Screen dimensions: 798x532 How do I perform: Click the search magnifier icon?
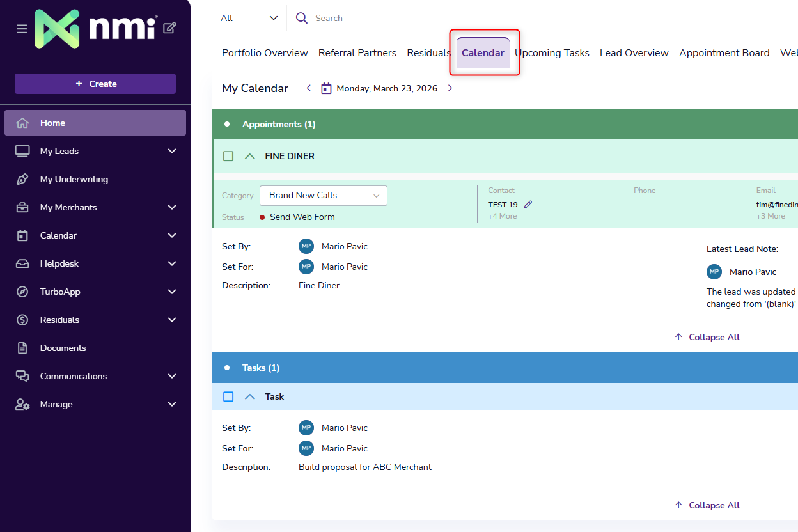302,18
